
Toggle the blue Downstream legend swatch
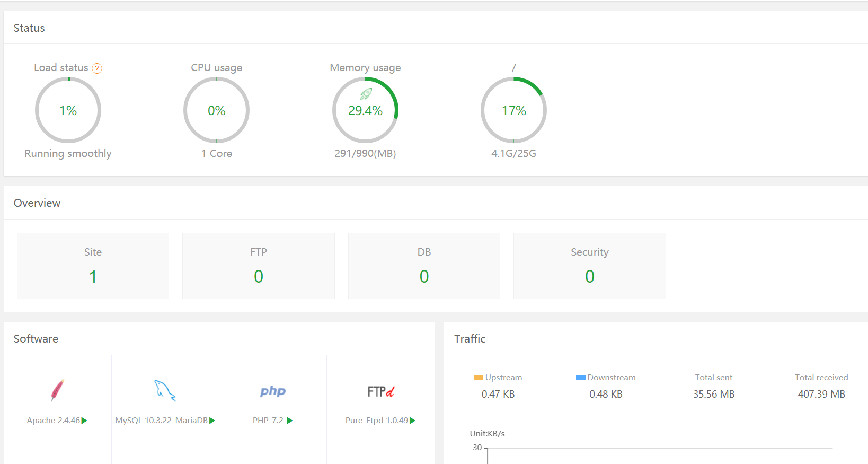coord(580,378)
